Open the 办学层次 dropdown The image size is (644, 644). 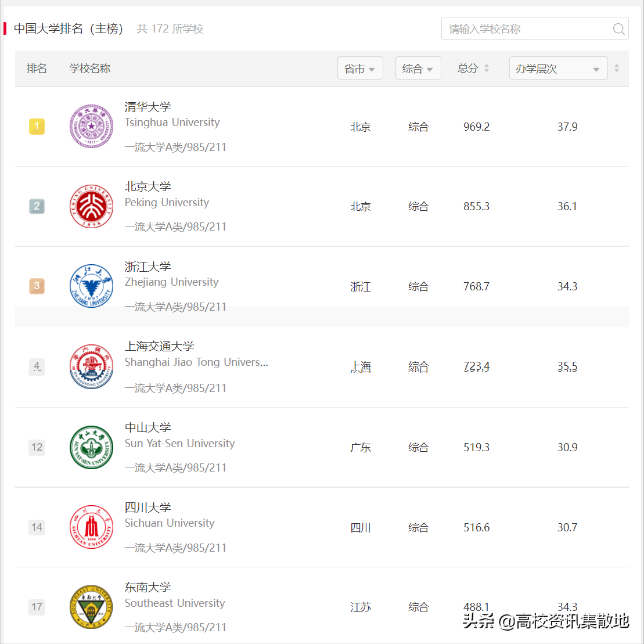coord(558,68)
